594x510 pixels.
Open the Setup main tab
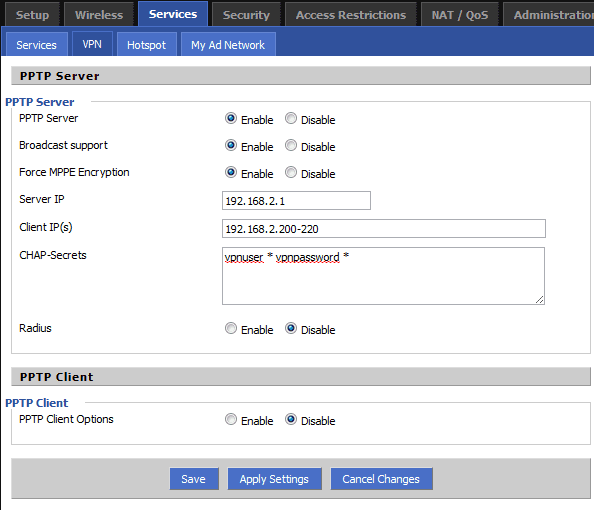32,15
